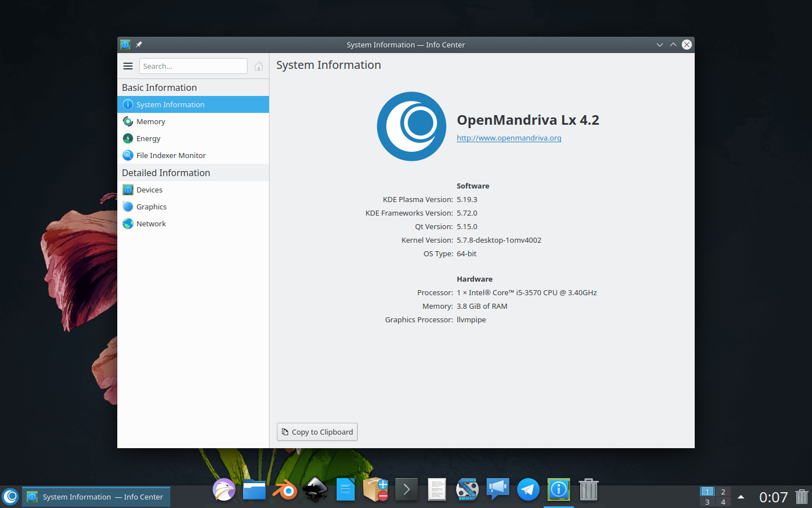The image size is (812, 508).
Task: Open the Devices section
Action: coord(193,190)
